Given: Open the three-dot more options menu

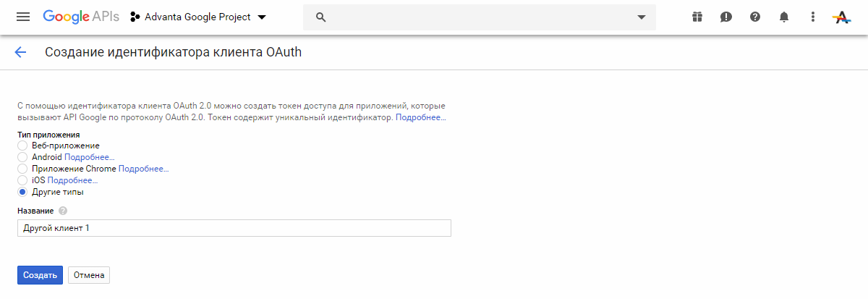Looking at the screenshot, I should tap(813, 17).
